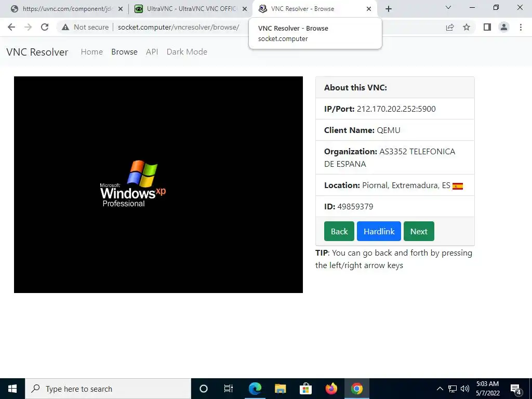Screen dimensions: 532x399
Task: Open File Explorer from taskbar
Action: pyautogui.click(x=280, y=389)
